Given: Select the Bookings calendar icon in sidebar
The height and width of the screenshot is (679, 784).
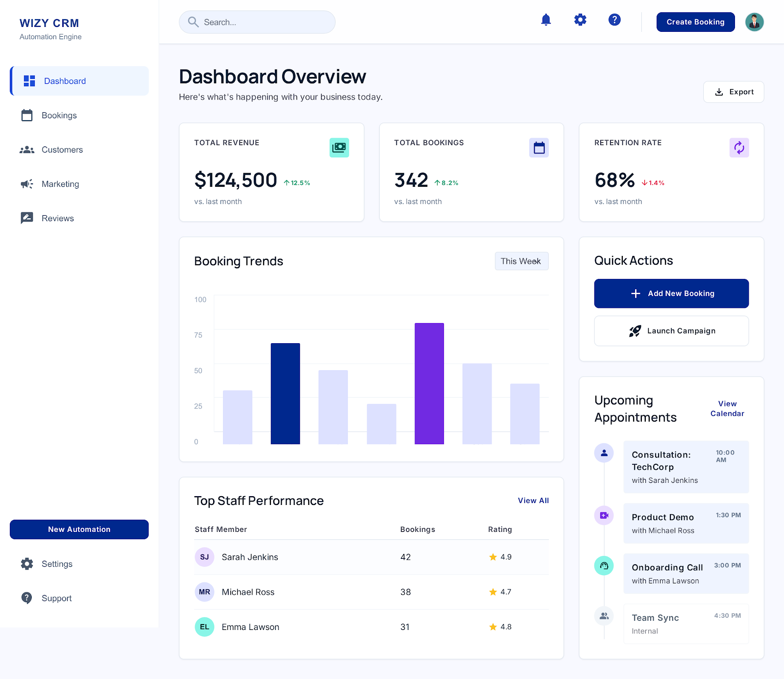Looking at the screenshot, I should [28, 115].
